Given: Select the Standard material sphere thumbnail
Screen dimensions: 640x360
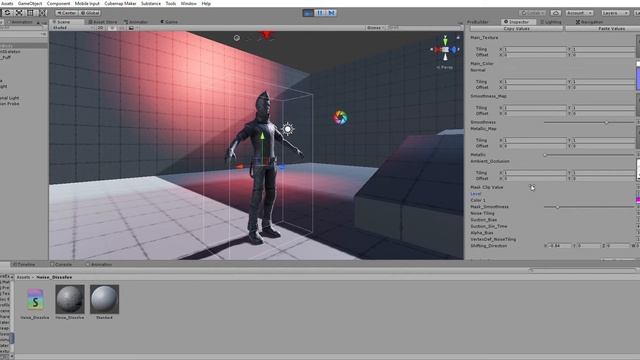Looking at the screenshot, I should point(104,299).
